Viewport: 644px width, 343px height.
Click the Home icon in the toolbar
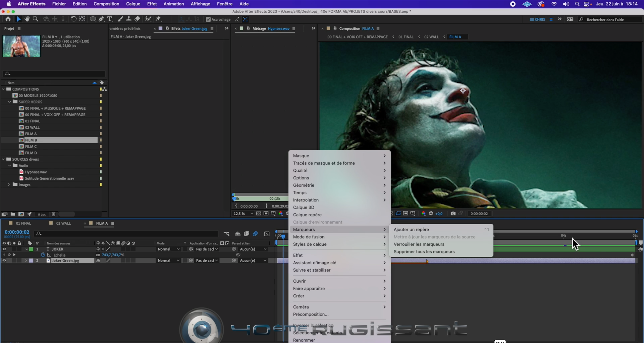(x=8, y=19)
